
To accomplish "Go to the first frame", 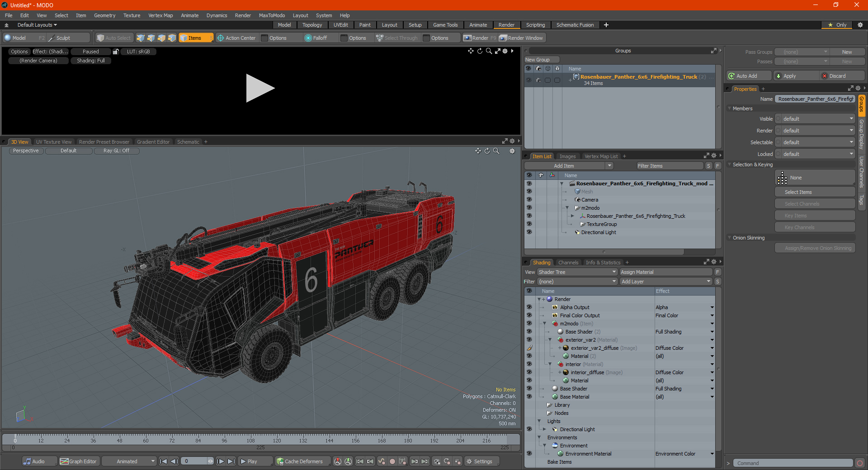I will pos(164,461).
